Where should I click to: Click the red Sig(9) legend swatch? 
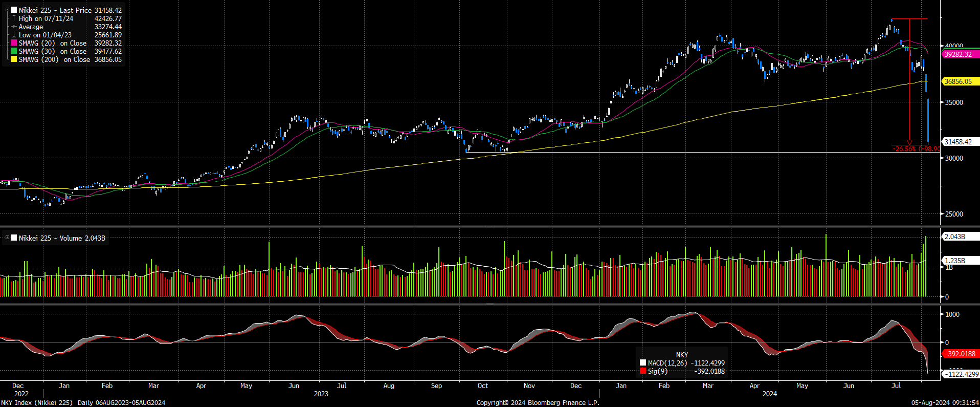tap(643, 371)
